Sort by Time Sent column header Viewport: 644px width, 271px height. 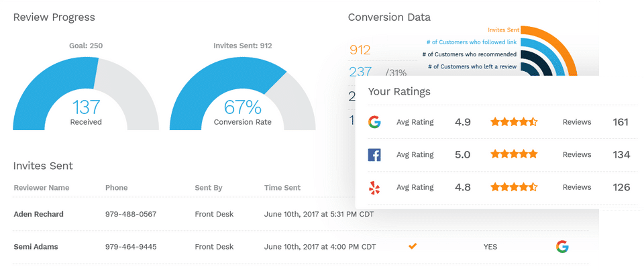282,188
